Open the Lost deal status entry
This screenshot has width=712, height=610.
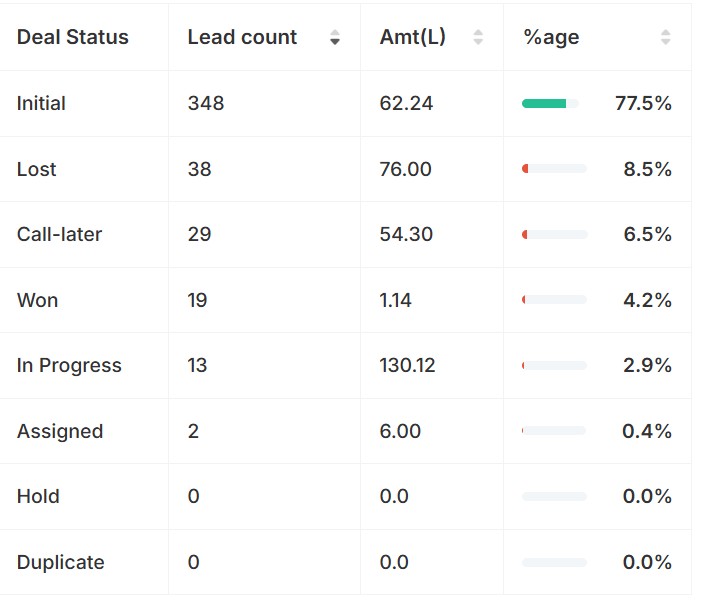point(36,169)
